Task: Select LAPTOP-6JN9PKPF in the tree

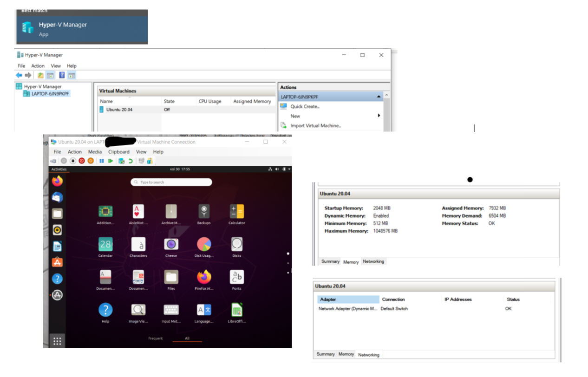Action: tap(50, 94)
